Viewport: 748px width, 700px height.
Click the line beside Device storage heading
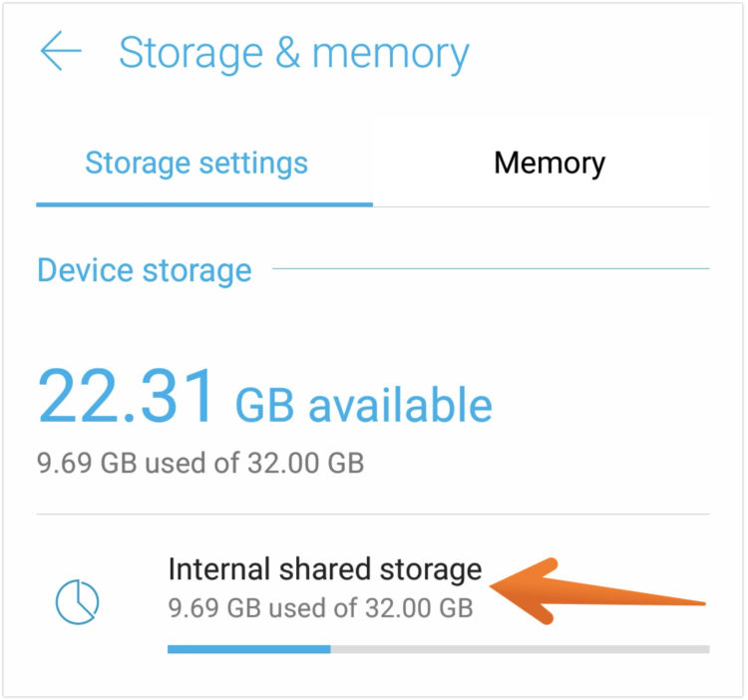[x=490, y=268]
